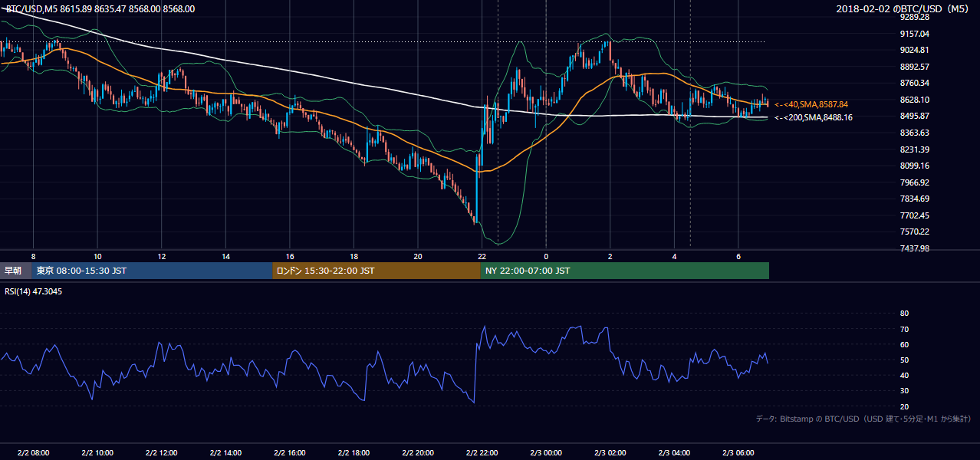This screenshot has width=980, height=460.
Task: Select the 40 SMA label reading 8587.84
Action: click(x=811, y=104)
